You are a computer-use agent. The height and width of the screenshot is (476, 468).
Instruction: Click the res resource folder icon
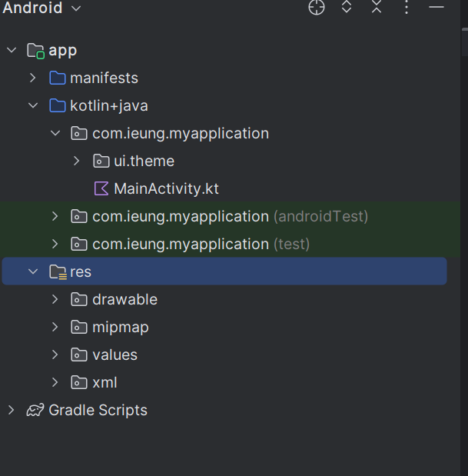click(x=58, y=271)
